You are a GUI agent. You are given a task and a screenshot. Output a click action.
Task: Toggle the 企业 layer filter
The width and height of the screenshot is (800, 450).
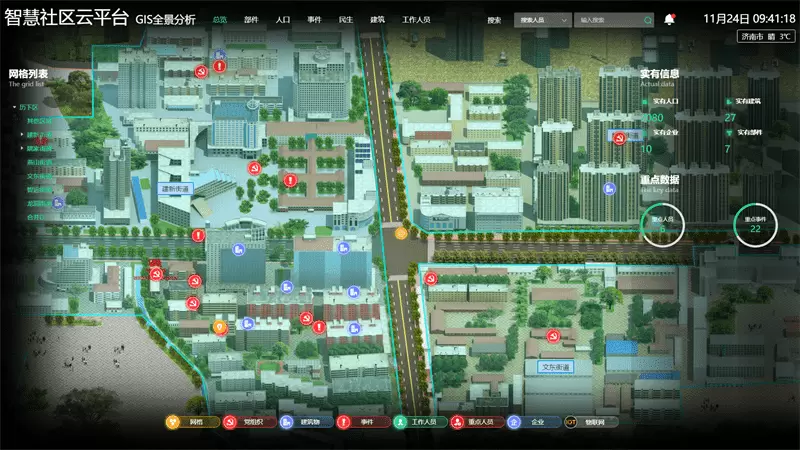[534, 422]
